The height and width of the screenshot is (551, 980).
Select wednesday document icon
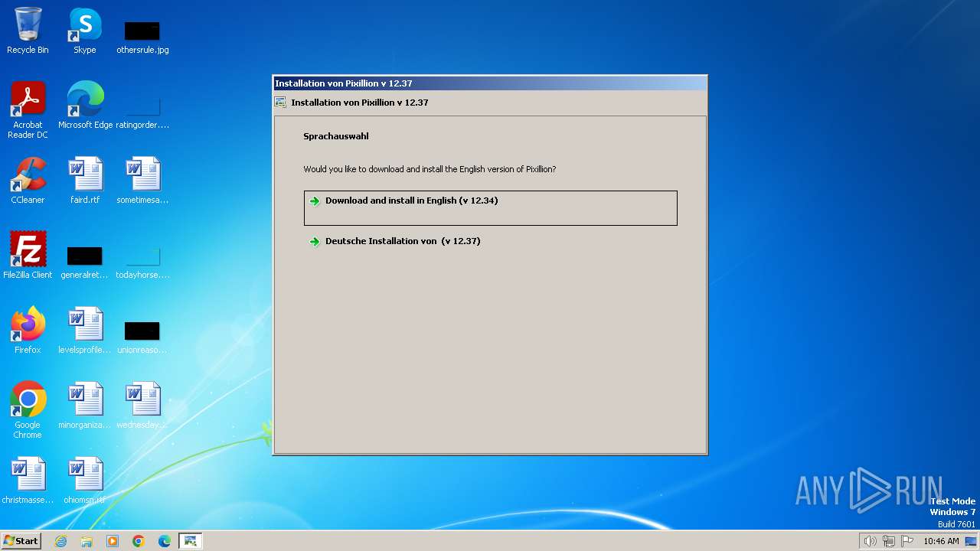point(142,406)
